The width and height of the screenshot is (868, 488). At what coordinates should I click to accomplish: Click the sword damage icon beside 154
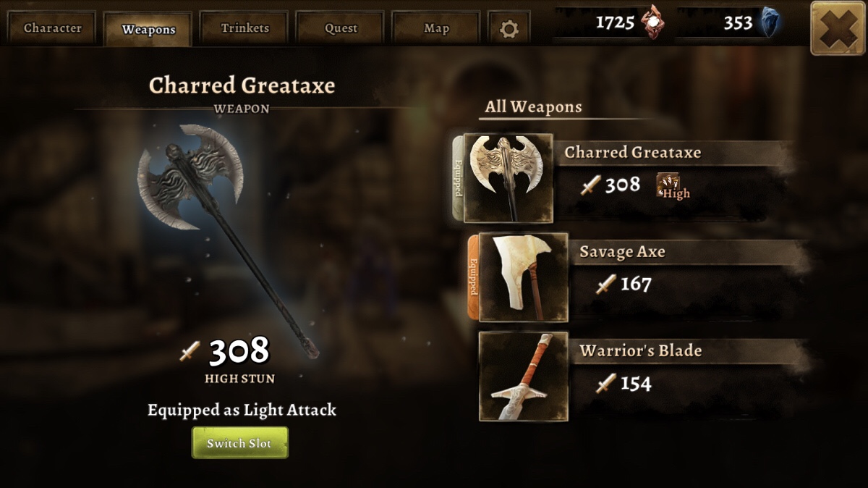pyautogui.click(x=605, y=383)
